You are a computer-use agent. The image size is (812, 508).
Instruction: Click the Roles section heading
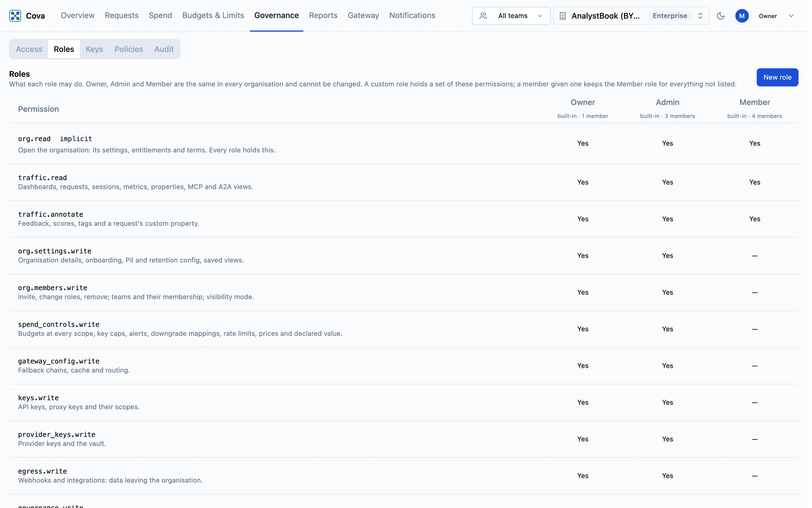(x=19, y=74)
